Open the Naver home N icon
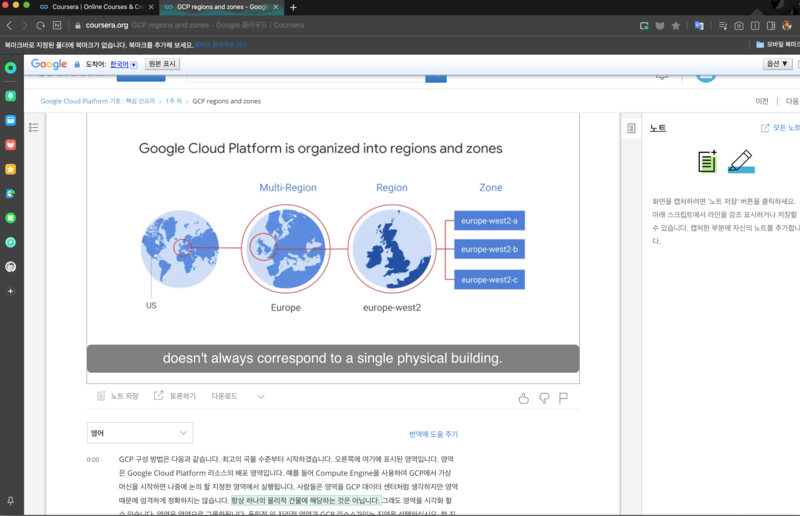The image size is (800, 516). click(57, 25)
